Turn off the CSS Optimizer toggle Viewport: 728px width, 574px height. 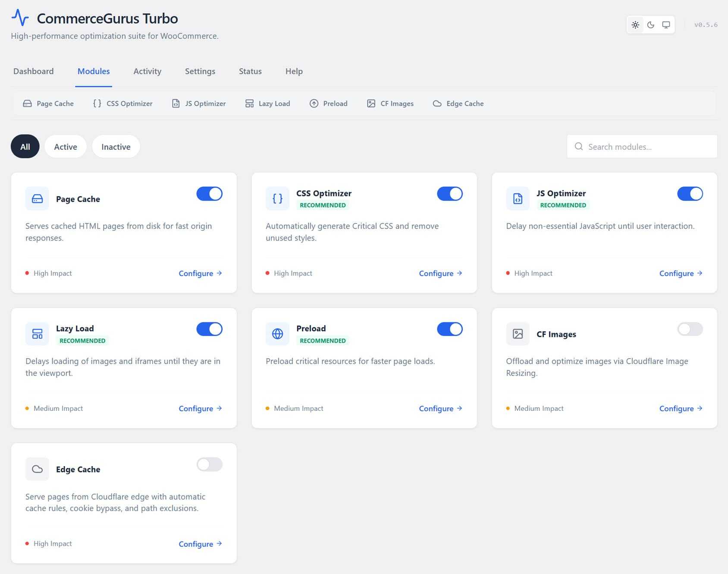(450, 194)
